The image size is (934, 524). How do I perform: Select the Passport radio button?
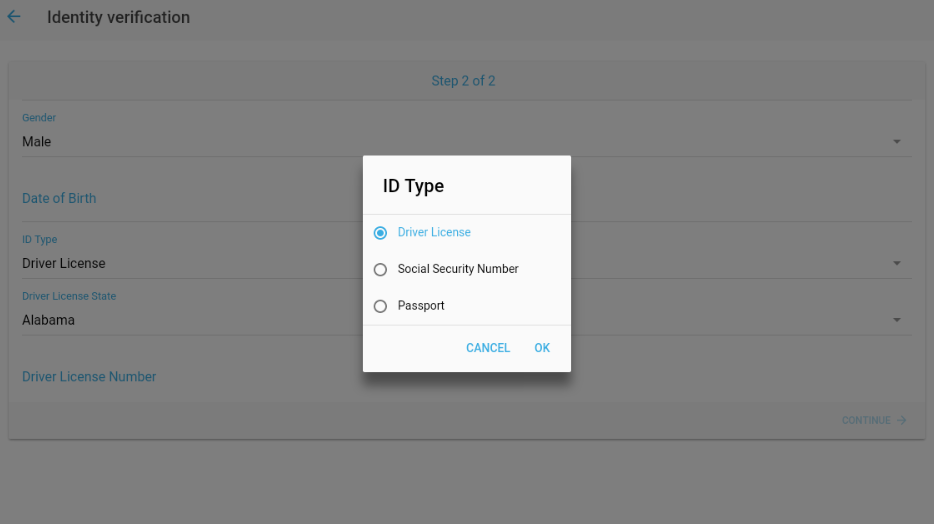(380, 307)
